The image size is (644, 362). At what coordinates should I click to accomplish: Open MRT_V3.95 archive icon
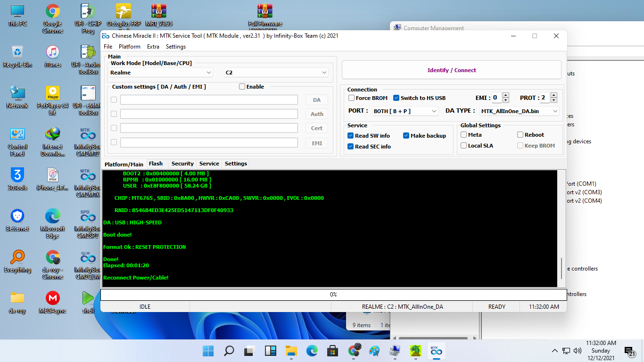pyautogui.click(x=159, y=16)
